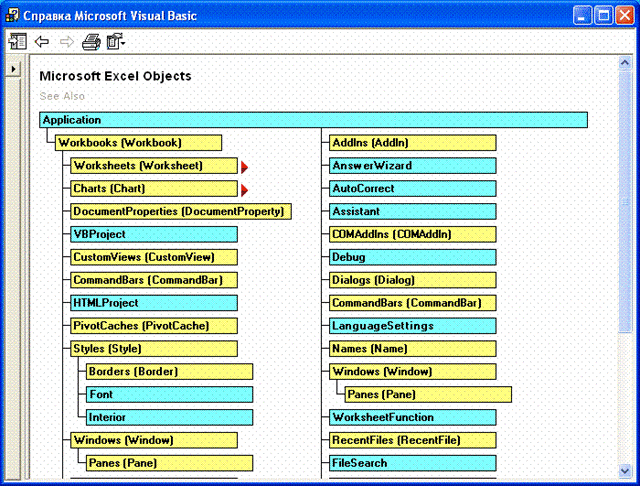
Task: Click the scrollbar down arrow
Action: click(625, 471)
